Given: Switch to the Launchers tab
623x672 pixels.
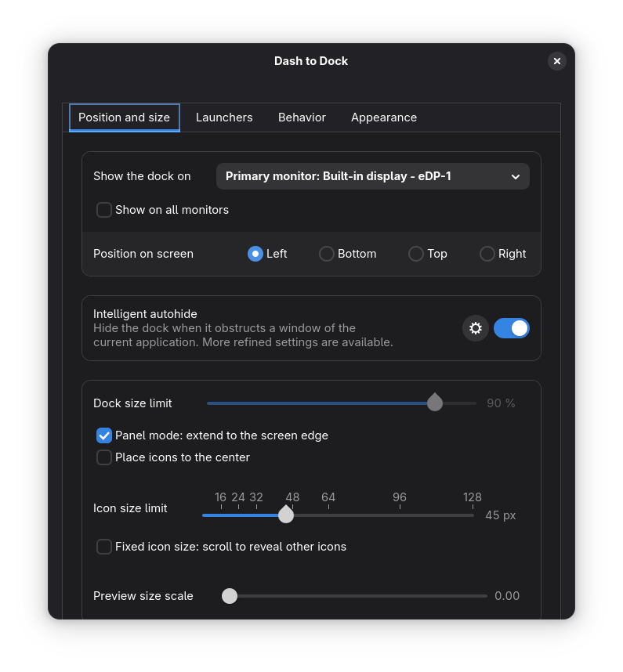Looking at the screenshot, I should coord(224,117).
